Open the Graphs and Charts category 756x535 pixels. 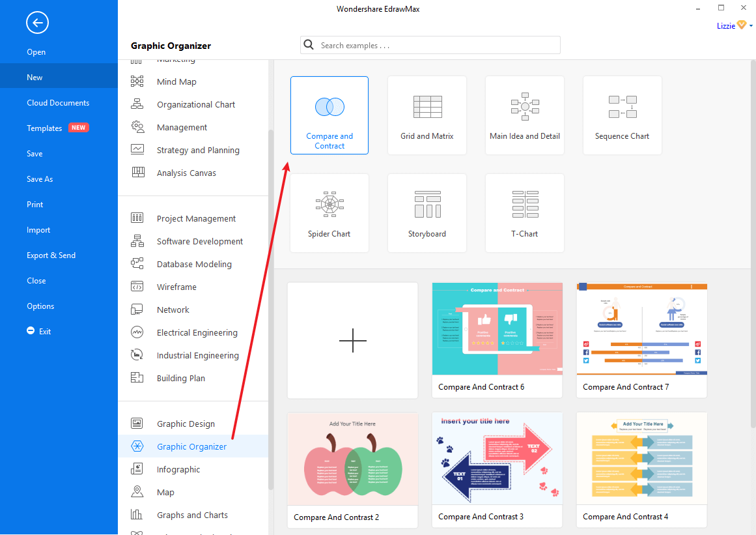(192, 514)
